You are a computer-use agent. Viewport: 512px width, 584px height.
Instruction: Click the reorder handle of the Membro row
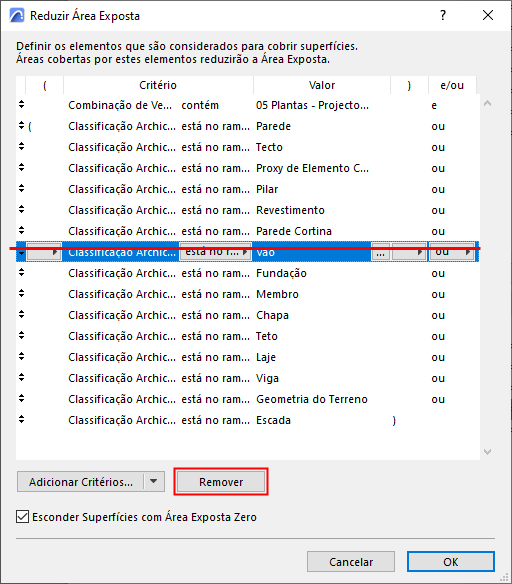(x=21, y=294)
